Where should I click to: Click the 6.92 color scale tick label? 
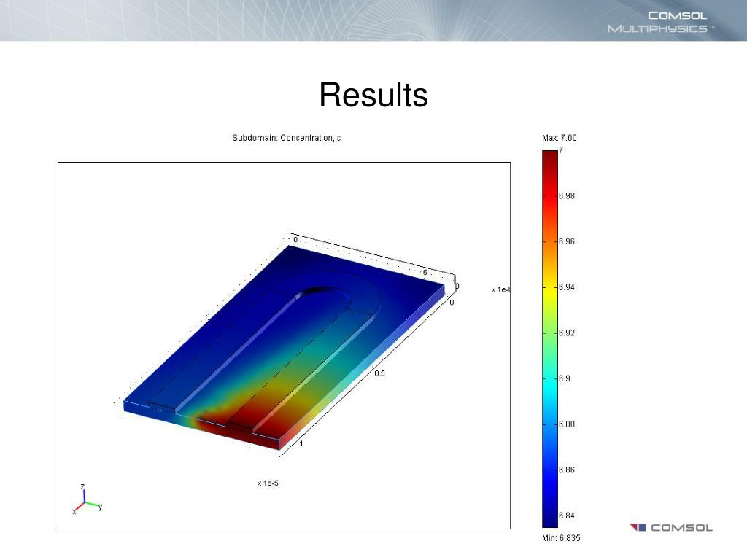[x=566, y=332]
